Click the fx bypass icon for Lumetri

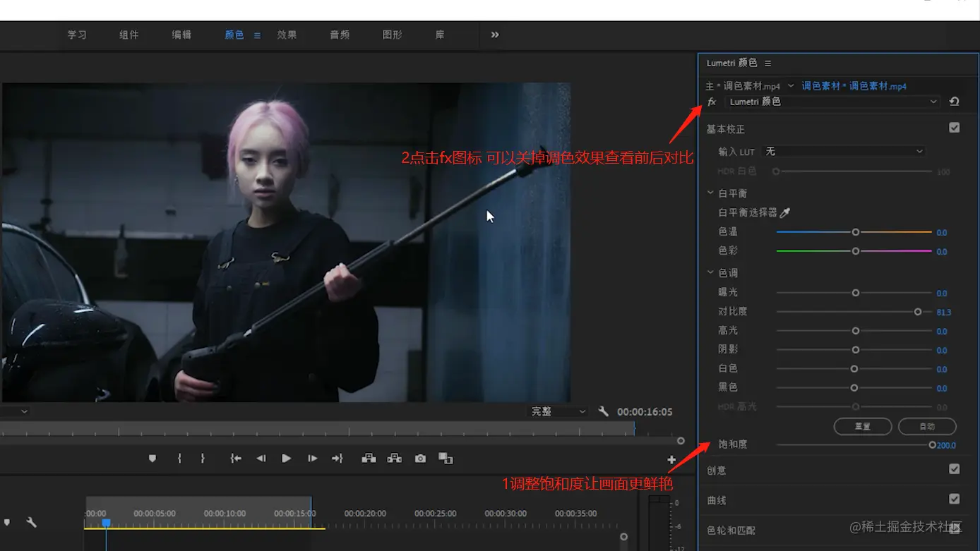pyautogui.click(x=712, y=102)
